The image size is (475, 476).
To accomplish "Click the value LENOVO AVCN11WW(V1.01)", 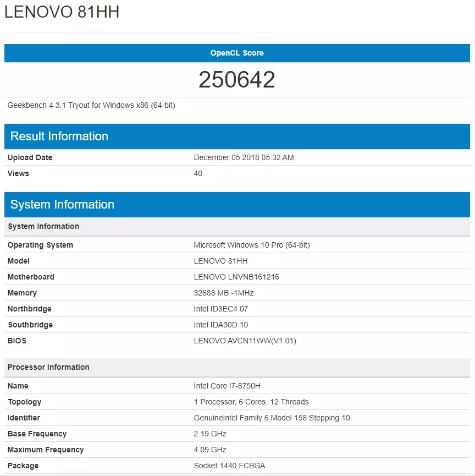I will pyautogui.click(x=245, y=341).
